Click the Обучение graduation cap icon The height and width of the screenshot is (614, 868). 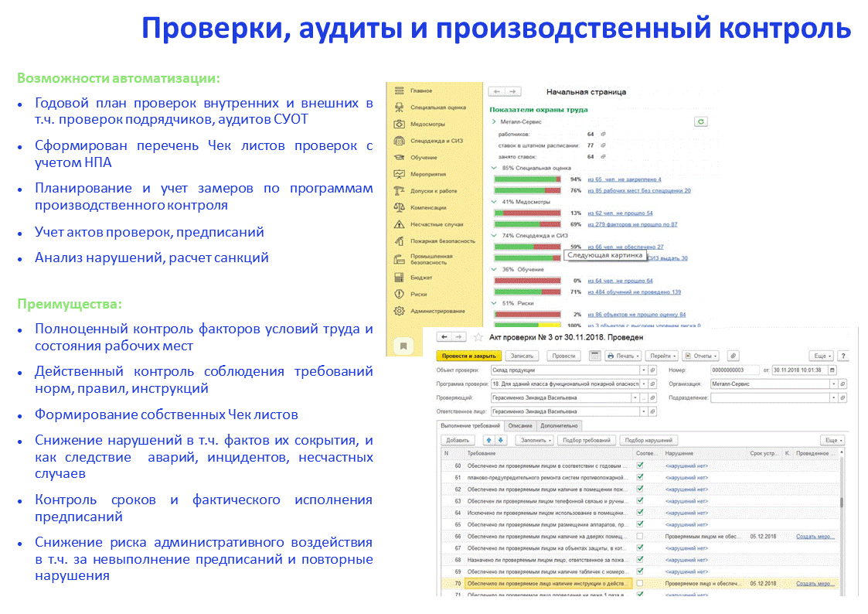click(399, 157)
